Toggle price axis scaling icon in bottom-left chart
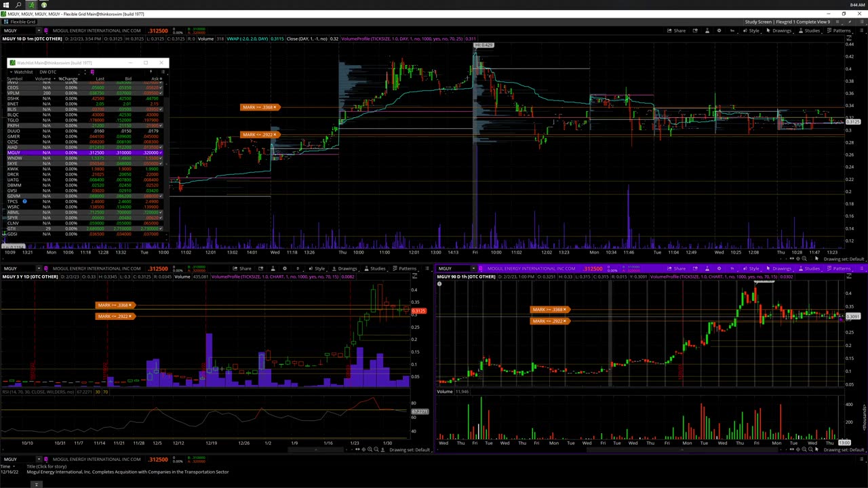 [x=415, y=277]
